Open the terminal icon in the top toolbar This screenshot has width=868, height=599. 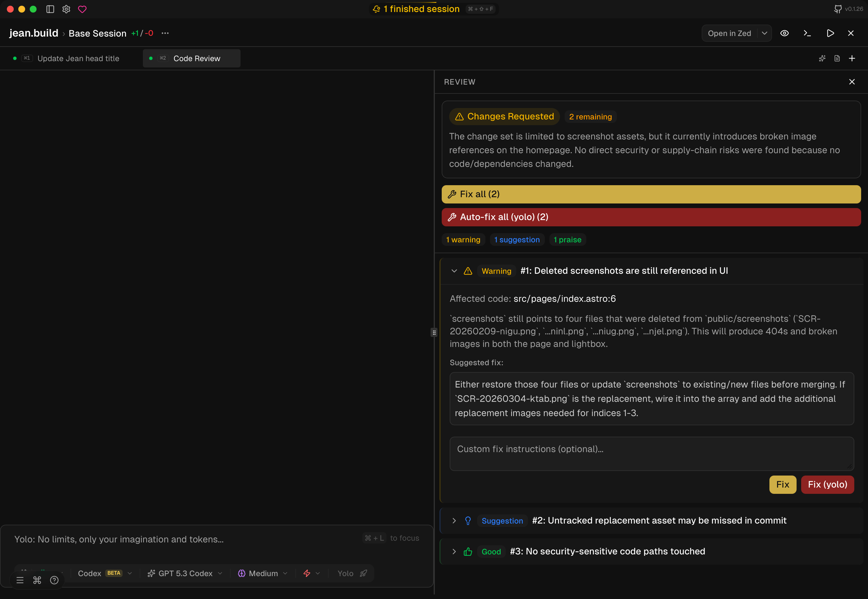pyautogui.click(x=807, y=33)
